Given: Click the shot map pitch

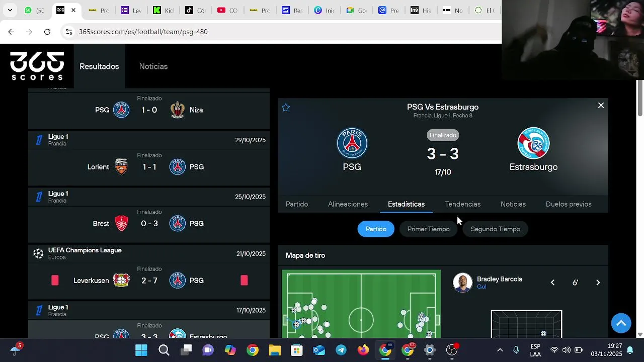Looking at the screenshot, I should pos(361,305).
